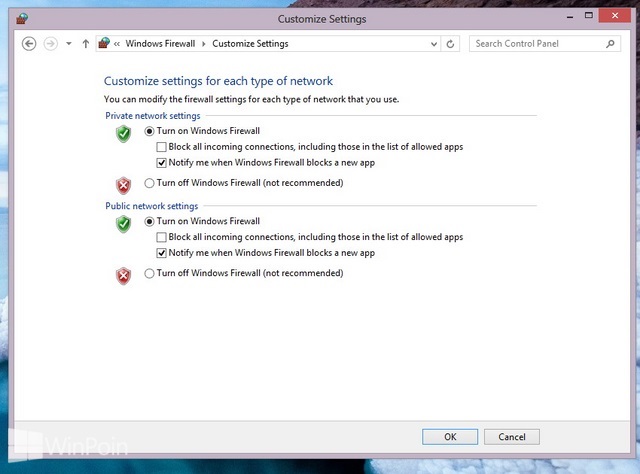Confirm changes with the OK button

coord(450,437)
